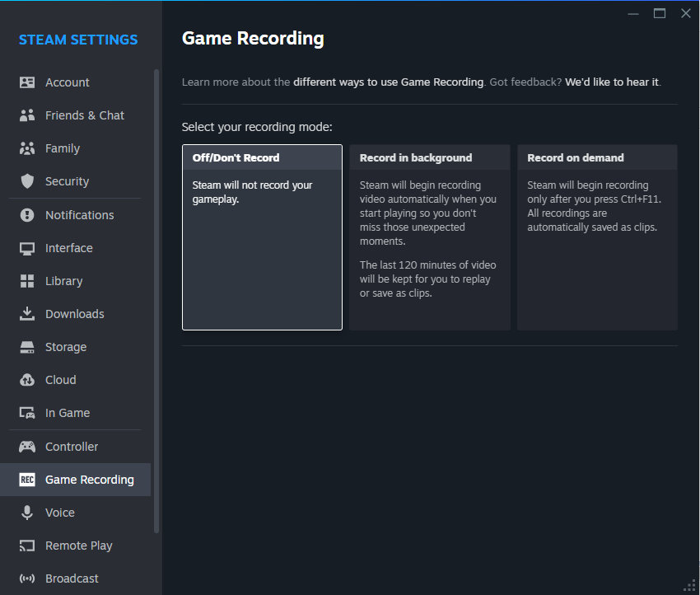Click the Notifications alert icon
Viewport: 700px width, 595px height.
point(27,215)
